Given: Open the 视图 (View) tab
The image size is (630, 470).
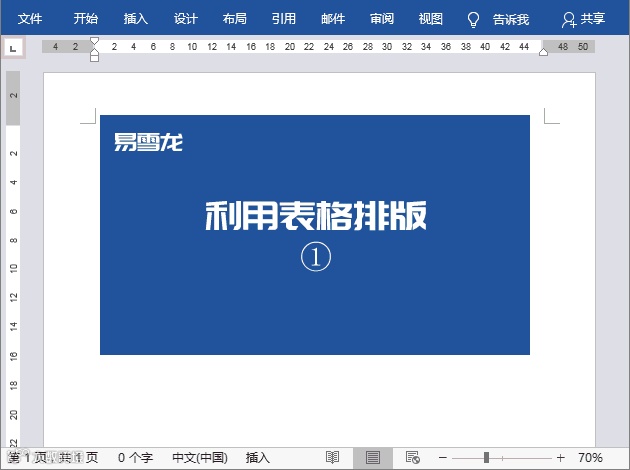Looking at the screenshot, I should click(x=430, y=18).
